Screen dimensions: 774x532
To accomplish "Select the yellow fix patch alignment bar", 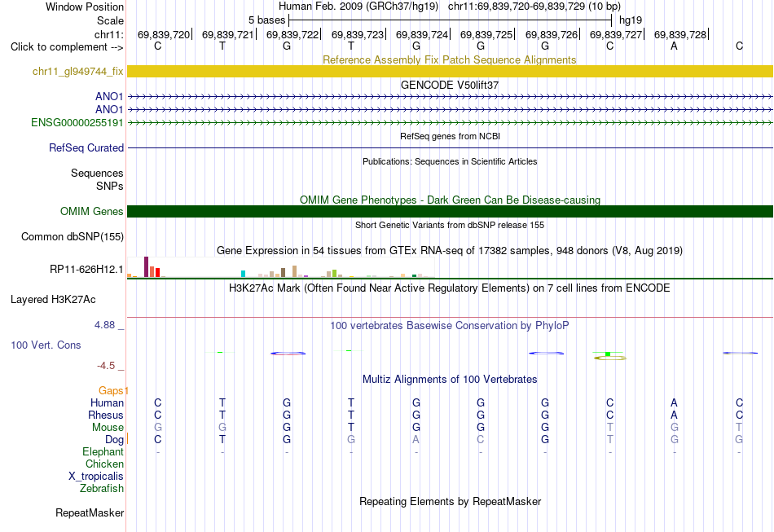I will click(451, 71).
